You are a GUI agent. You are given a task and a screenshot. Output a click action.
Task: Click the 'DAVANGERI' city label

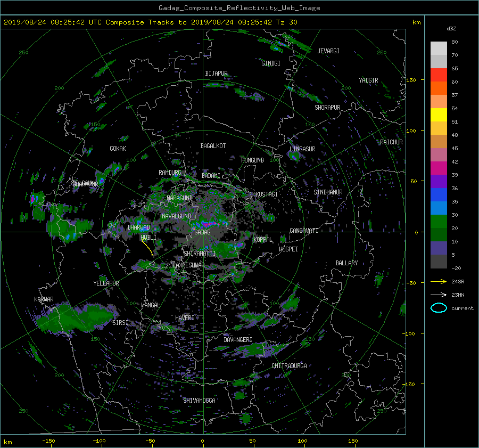tap(238, 340)
